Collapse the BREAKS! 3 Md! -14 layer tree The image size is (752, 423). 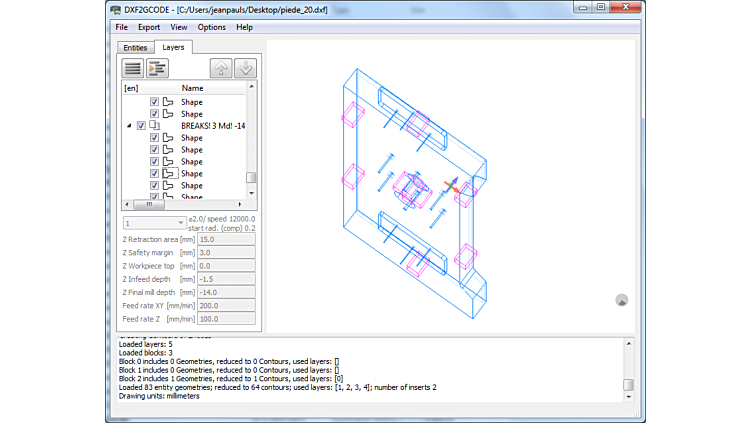point(129,126)
